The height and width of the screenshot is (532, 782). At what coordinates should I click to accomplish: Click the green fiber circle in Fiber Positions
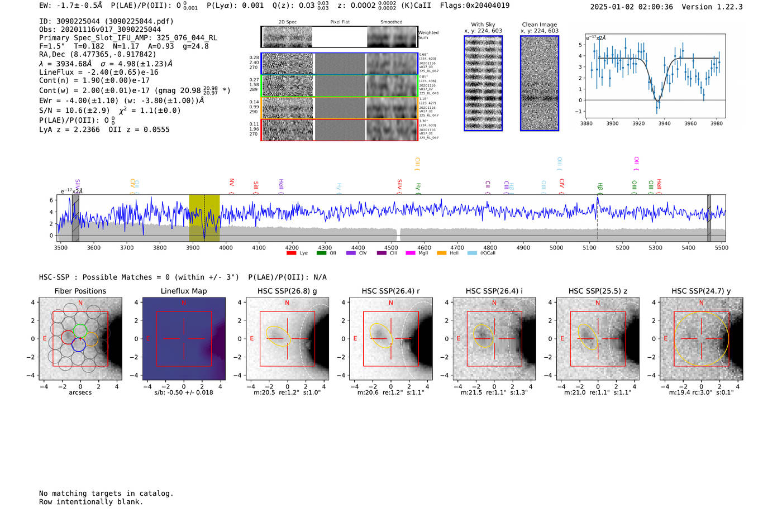[x=81, y=330]
